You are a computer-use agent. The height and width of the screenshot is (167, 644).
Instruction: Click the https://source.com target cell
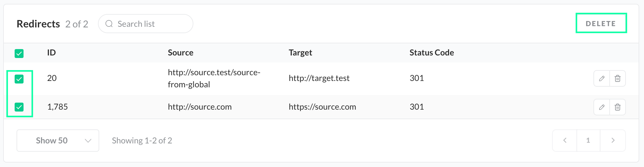[322, 107]
